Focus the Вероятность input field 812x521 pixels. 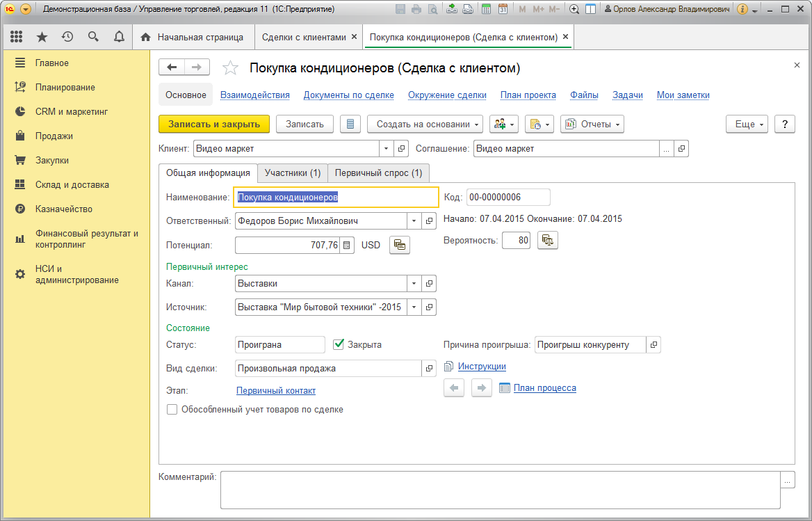point(517,240)
